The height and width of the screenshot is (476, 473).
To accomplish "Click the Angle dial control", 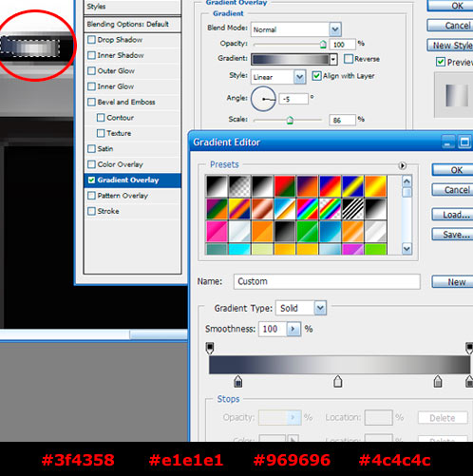I will [x=263, y=99].
